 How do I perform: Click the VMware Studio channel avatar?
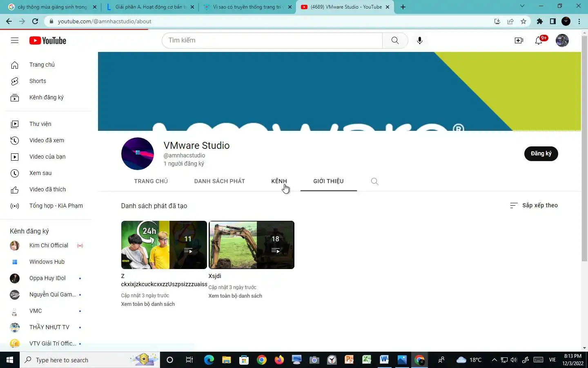(138, 154)
